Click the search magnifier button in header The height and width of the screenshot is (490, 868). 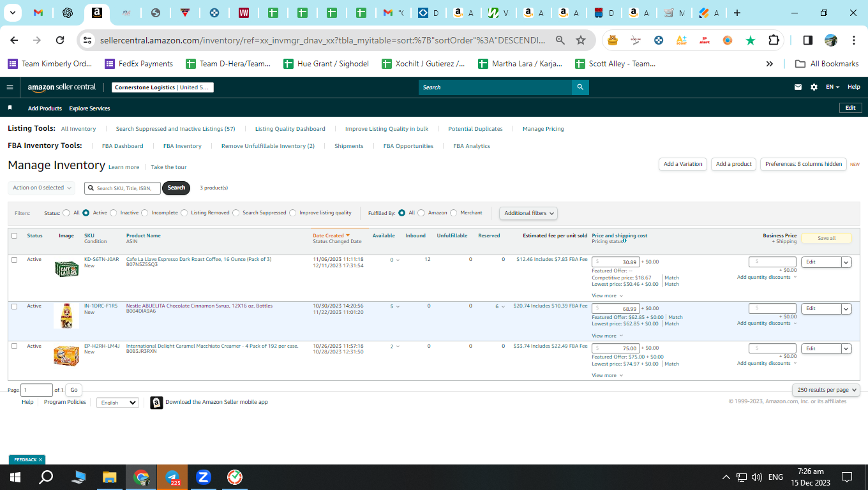point(580,87)
